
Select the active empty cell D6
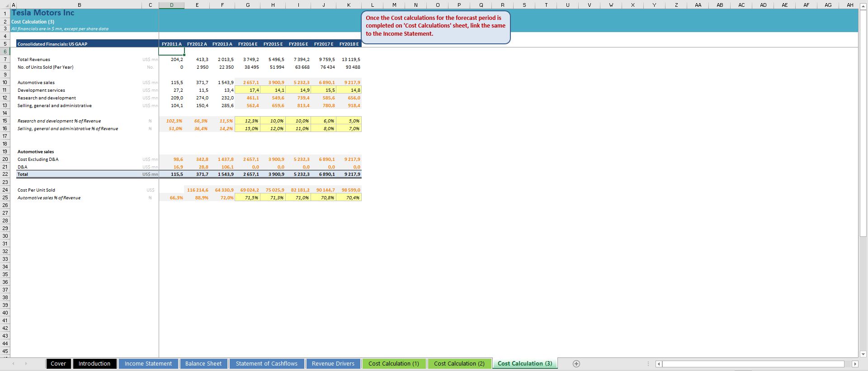click(172, 52)
